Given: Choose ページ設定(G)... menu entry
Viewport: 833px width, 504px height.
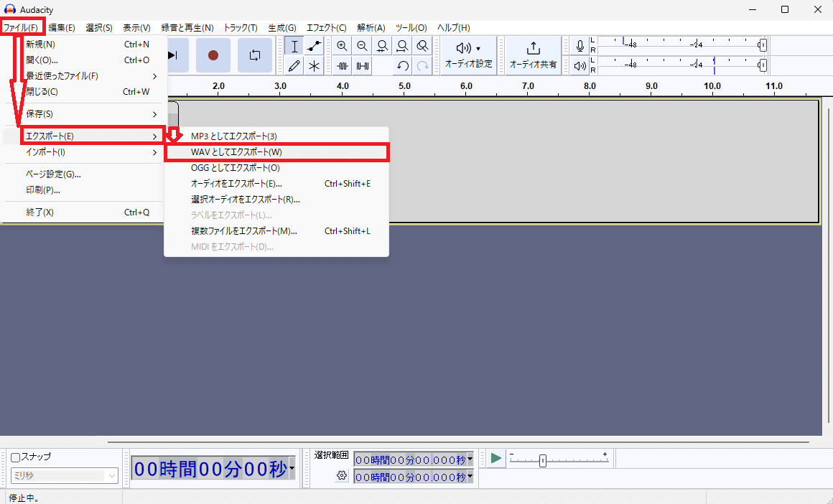Looking at the screenshot, I should 83,174.
